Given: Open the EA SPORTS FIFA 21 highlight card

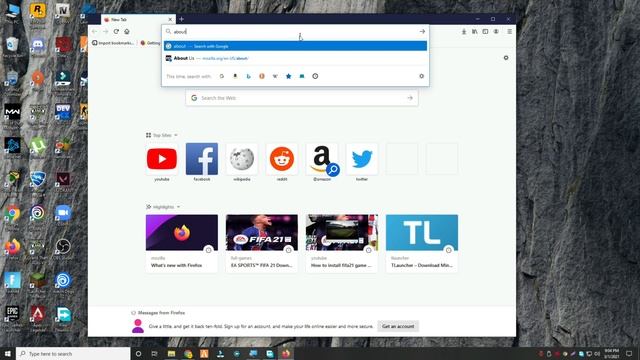Looking at the screenshot, I should 262,243.
